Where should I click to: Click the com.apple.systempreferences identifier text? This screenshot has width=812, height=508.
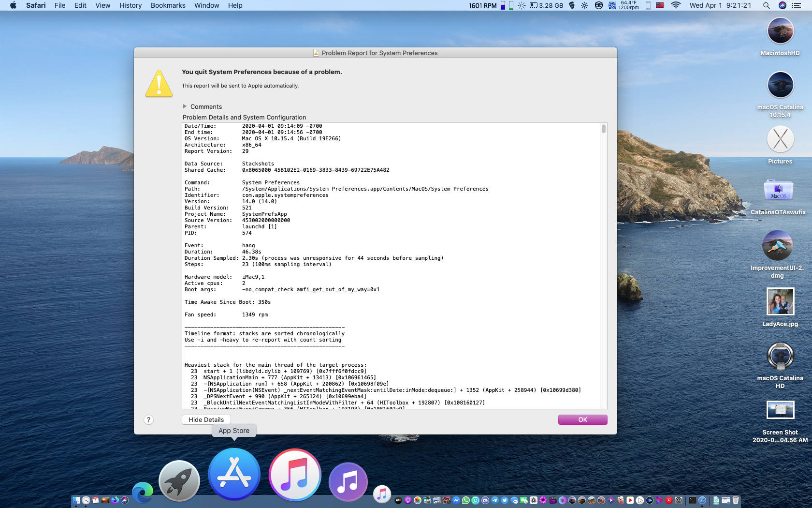[285, 195]
